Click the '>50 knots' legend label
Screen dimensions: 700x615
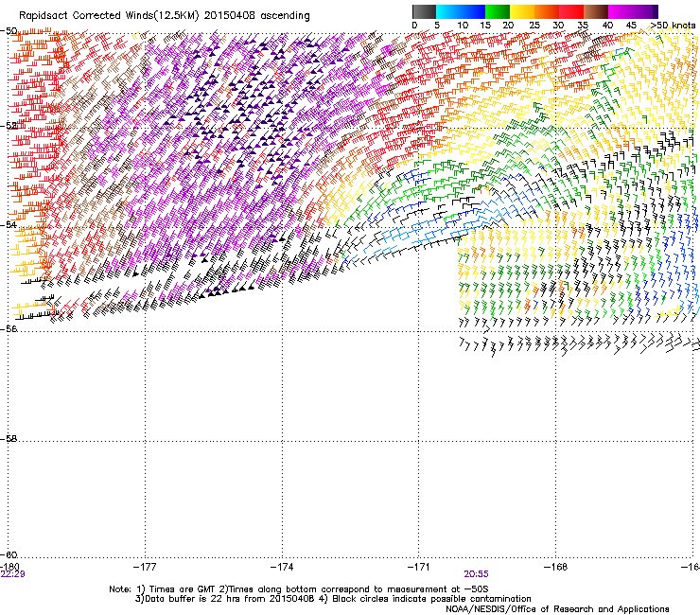click(x=673, y=26)
